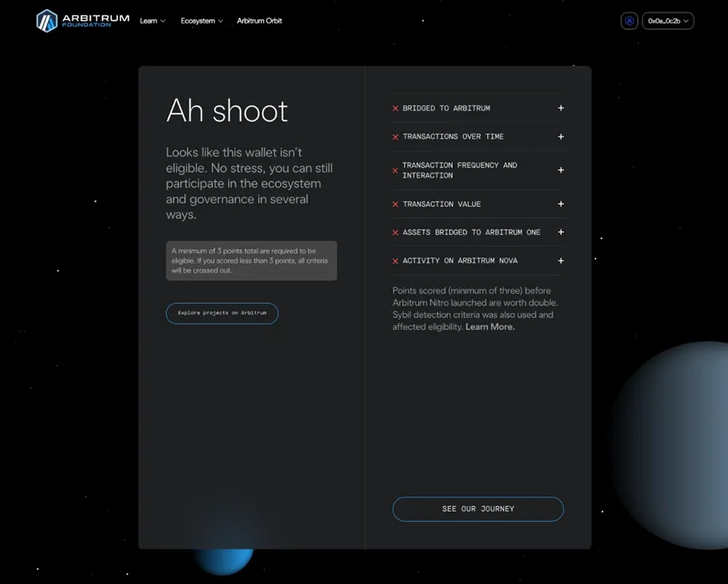The height and width of the screenshot is (584, 728).
Task: Click the minimum 3 points notice box
Action: pos(251,260)
